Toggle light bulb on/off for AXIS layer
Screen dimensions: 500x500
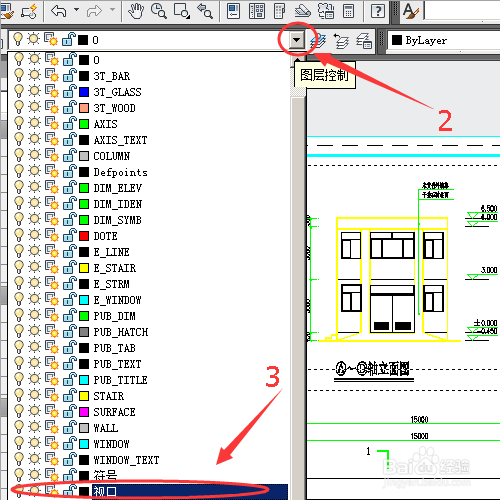(19, 124)
